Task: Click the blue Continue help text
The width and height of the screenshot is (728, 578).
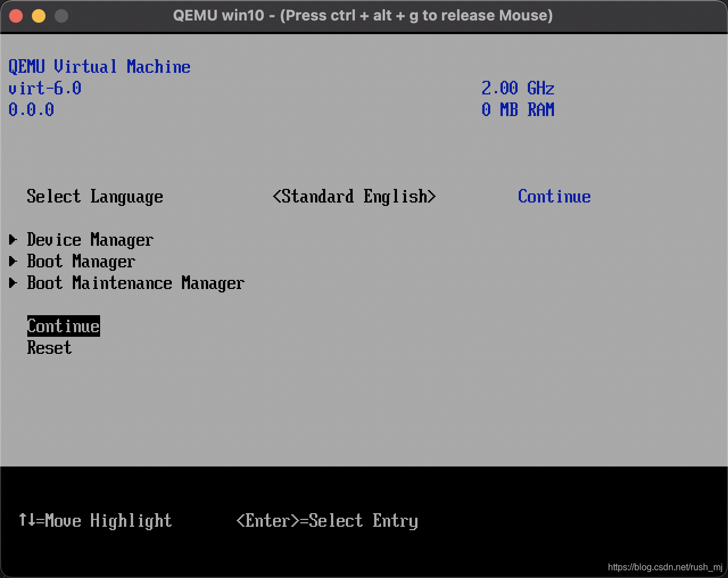Action: point(554,196)
